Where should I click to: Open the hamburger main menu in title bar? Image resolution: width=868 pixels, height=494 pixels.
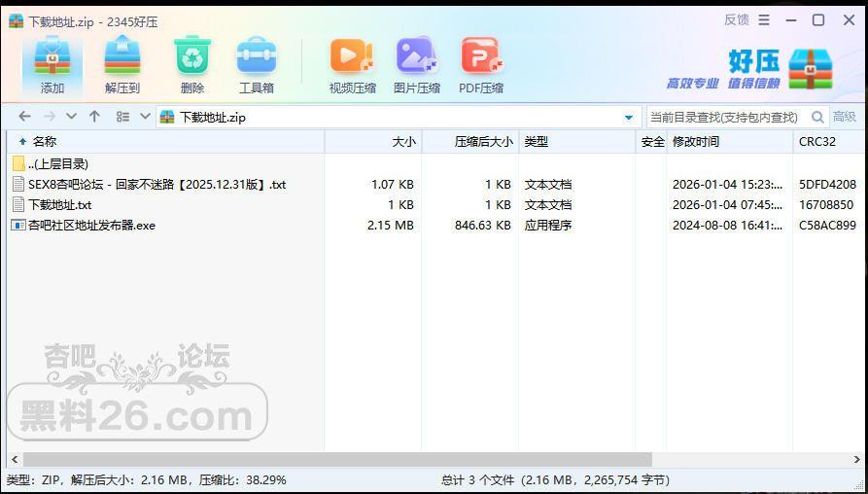pos(764,20)
